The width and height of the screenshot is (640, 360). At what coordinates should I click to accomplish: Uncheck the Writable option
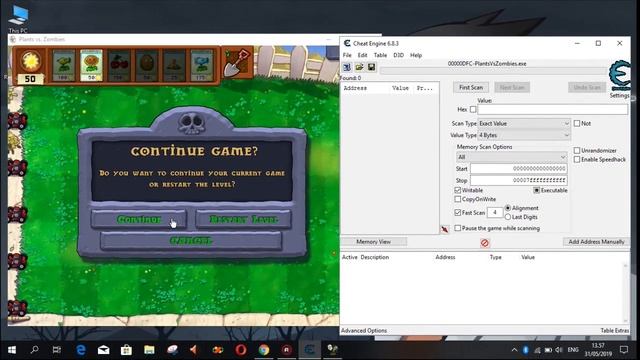(458, 190)
